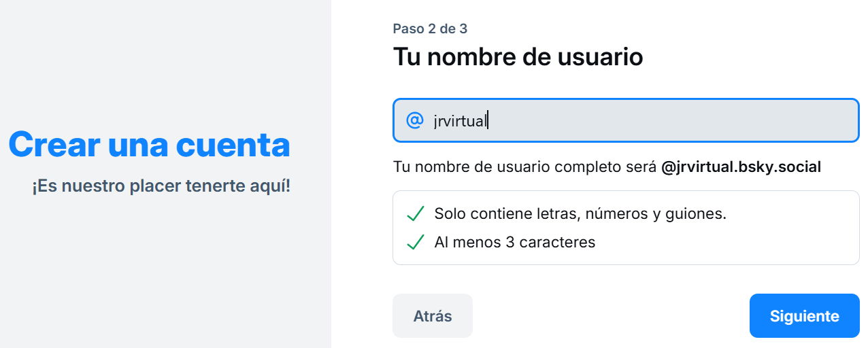This screenshot has height=348, width=868.
Task: Click "Solo contiene letras, números y guiones." text
Action: [580, 214]
